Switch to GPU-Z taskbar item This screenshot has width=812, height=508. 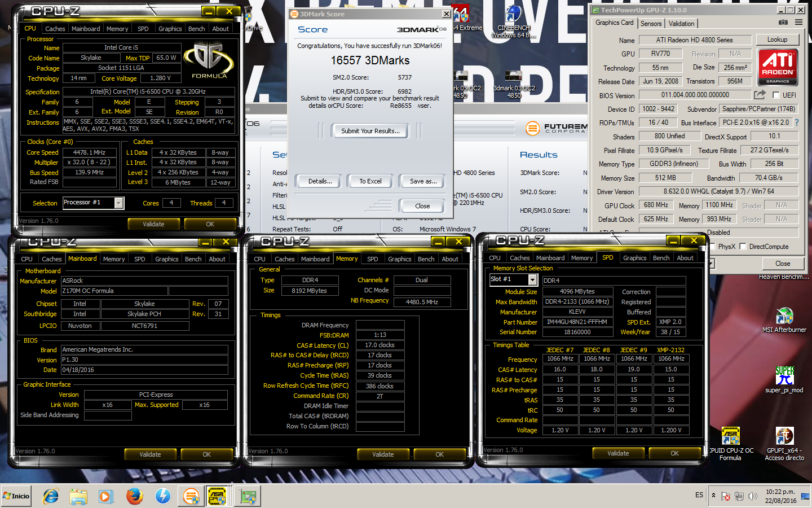pyautogui.click(x=249, y=496)
